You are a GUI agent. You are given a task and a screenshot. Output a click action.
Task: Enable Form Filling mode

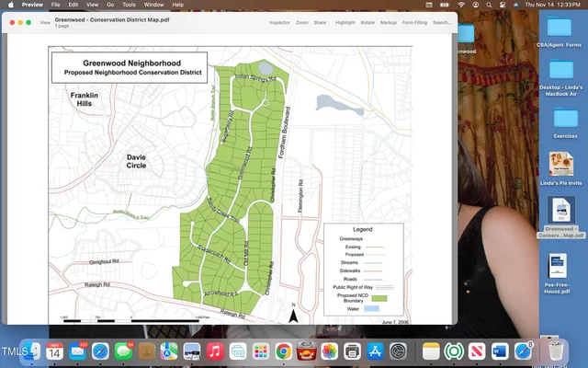[x=414, y=22]
